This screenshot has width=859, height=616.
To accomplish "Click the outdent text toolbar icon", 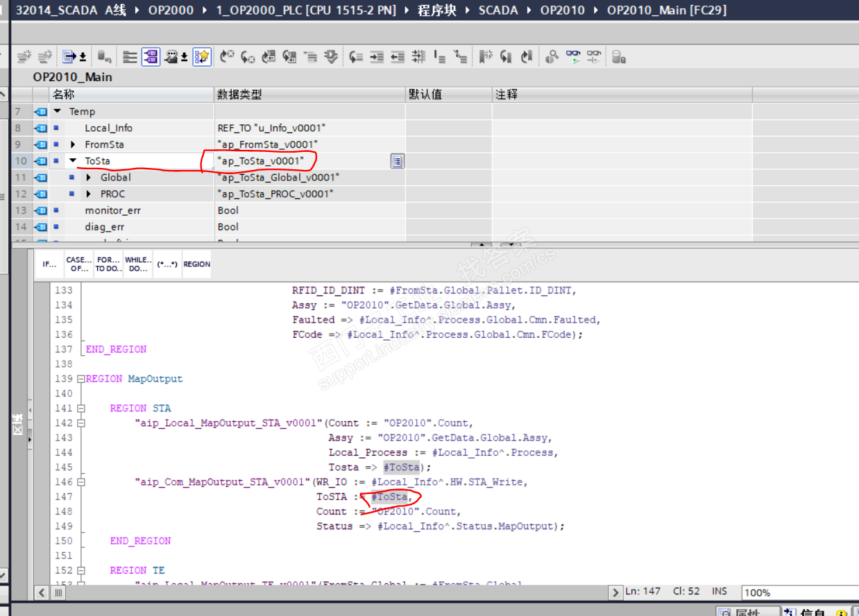I will (x=398, y=57).
